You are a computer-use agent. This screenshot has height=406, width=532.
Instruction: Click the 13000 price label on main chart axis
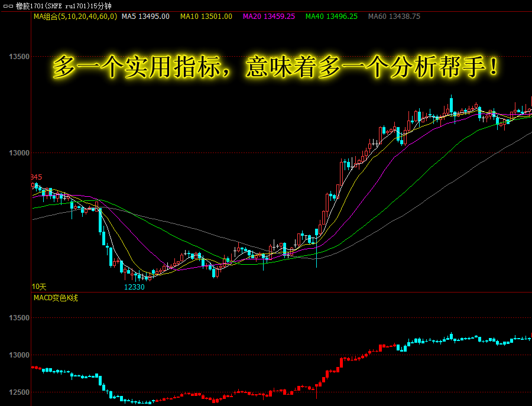(x=20, y=153)
